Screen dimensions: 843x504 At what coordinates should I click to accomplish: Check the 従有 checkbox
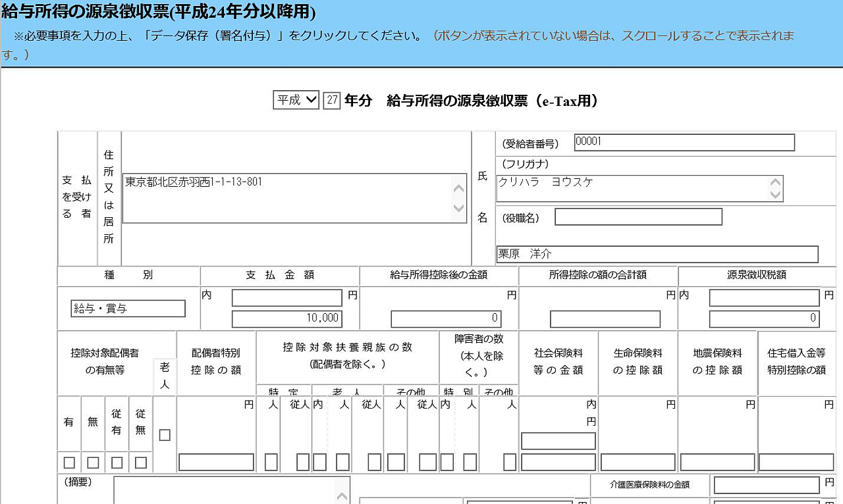click(116, 463)
